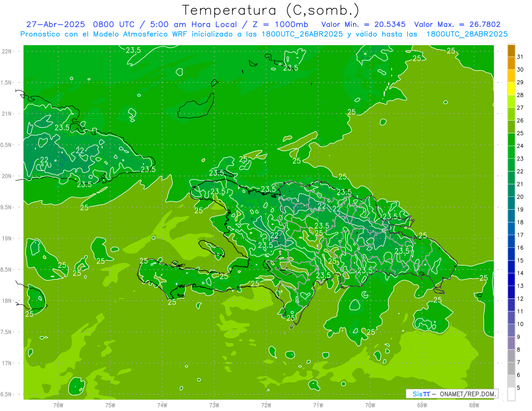The image size is (532, 411).
Task: Click the '70W' longitude axis label
Action: [x=370, y=405]
